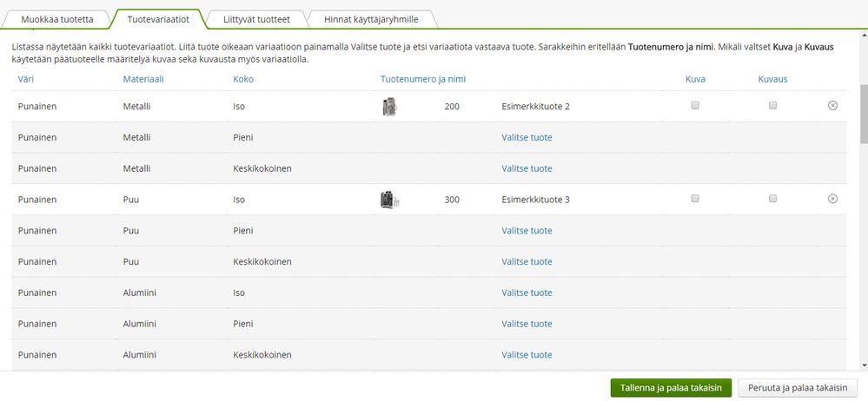Screen dimensions: 868x401
Task: Select the Tuotevariaatiot tab
Action: pyautogui.click(x=158, y=18)
